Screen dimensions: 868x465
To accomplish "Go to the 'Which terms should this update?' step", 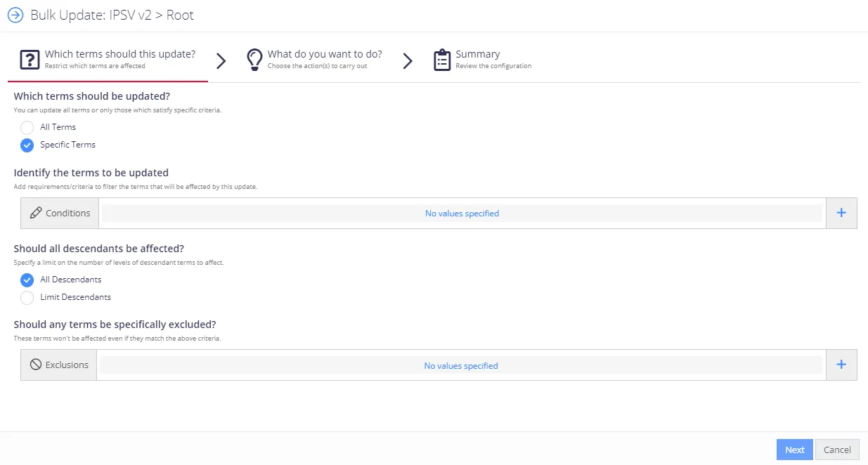I will tap(108, 60).
